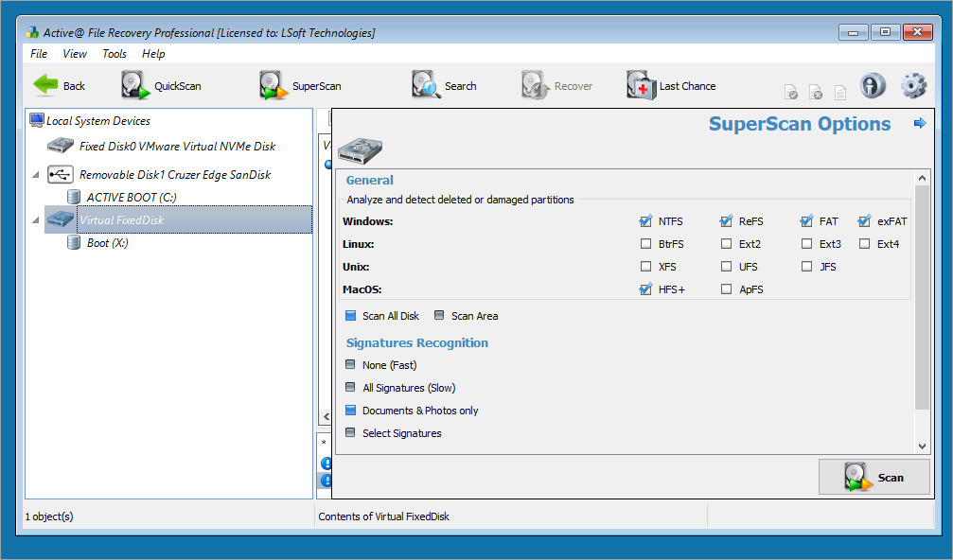Click the ACTIVE BOOT (C:) volume icon
Screen dimensions: 953x560
point(74,197)
